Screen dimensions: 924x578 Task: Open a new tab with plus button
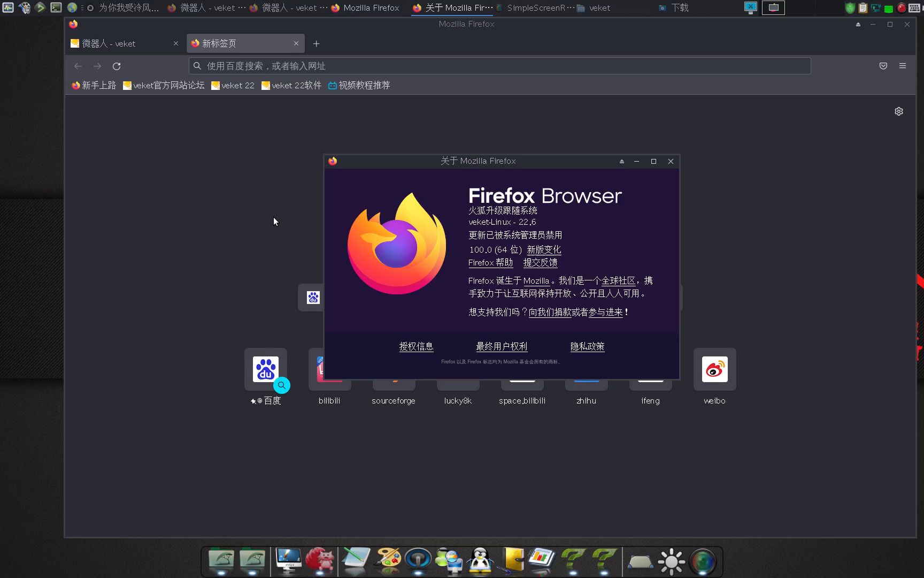pyautogui.click(x=317, y=43)
